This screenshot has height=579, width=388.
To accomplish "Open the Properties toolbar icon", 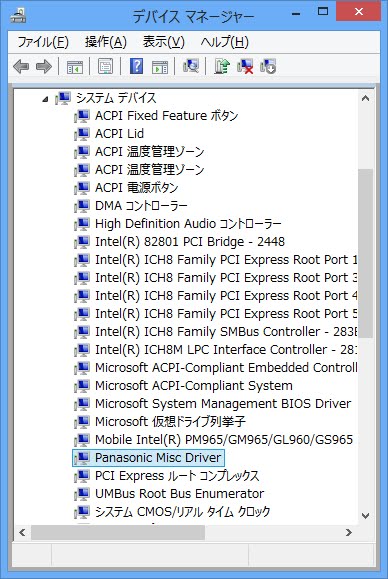I will 106,67.
